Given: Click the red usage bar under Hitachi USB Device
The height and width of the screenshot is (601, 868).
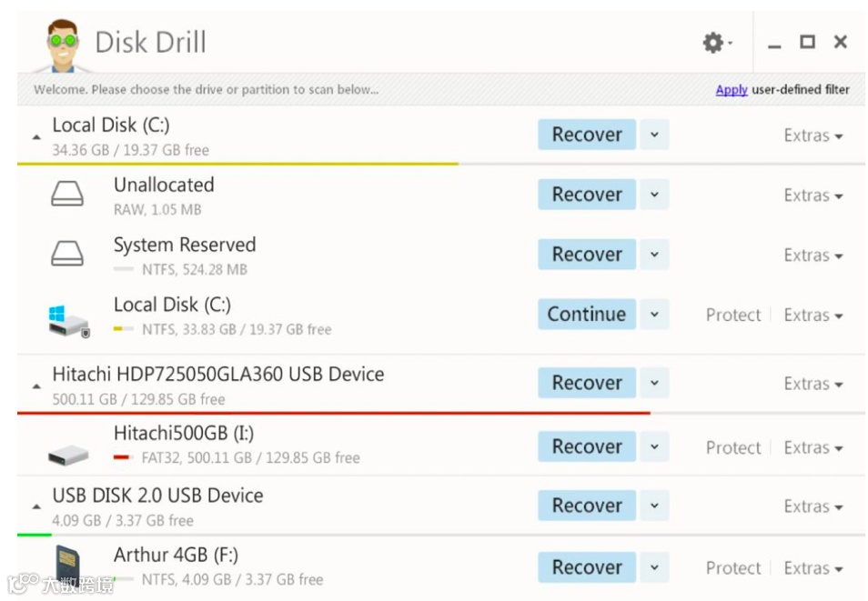Looking at the screenshot, I should (x=334, y=413).
